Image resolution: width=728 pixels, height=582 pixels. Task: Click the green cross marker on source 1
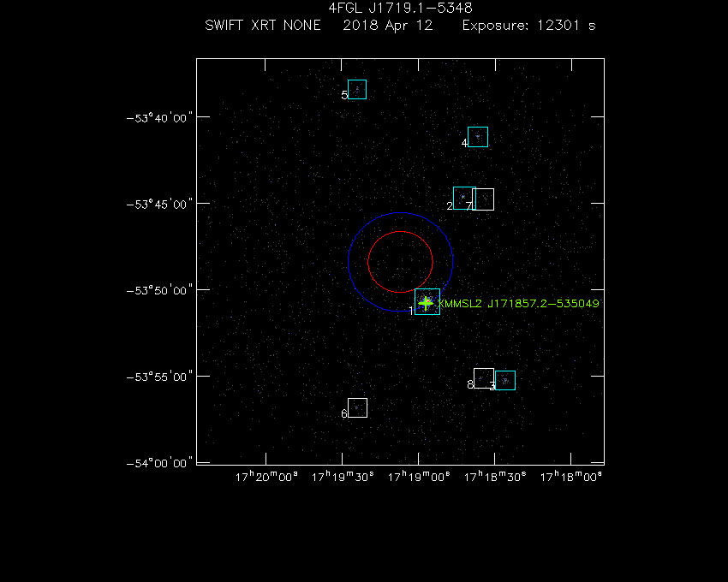[426, 304]
